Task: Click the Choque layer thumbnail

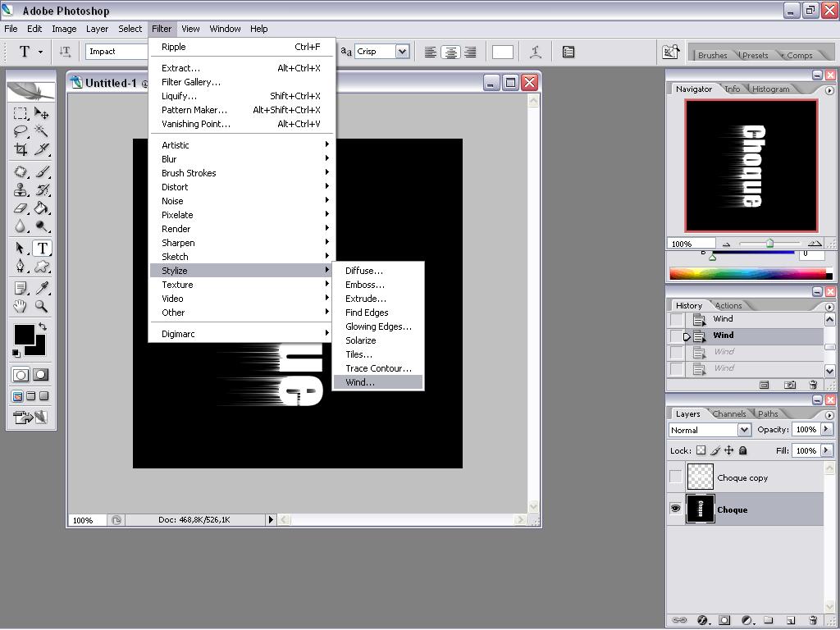Action: click(x=701, y=509)
